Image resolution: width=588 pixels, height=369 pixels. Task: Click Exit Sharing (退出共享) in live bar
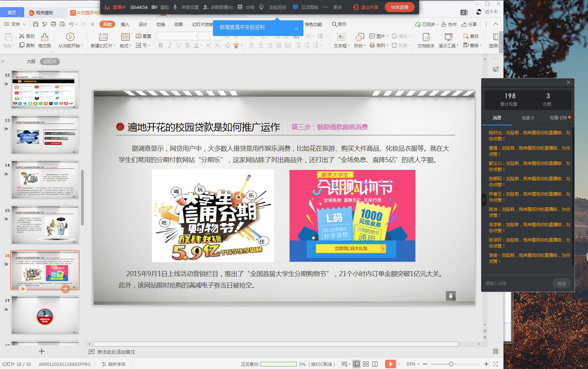point(366,7)
